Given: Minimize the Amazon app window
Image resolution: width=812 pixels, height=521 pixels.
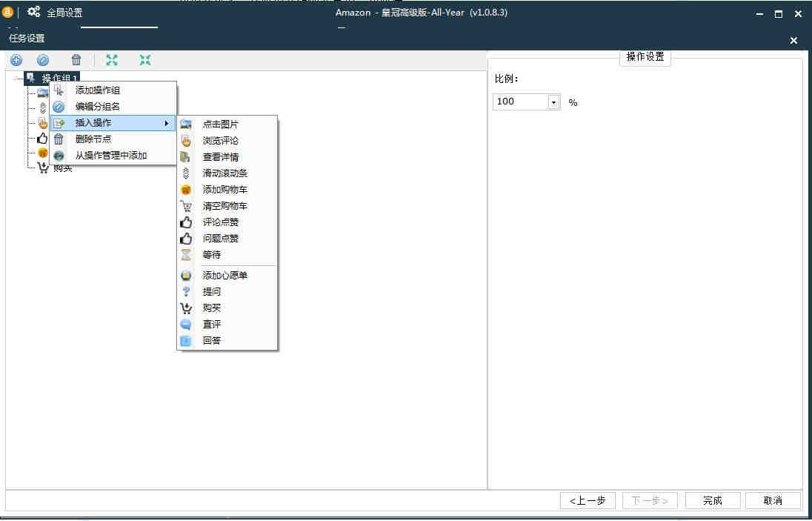Looking at the screenshot, I should click(x=759, y=14).
